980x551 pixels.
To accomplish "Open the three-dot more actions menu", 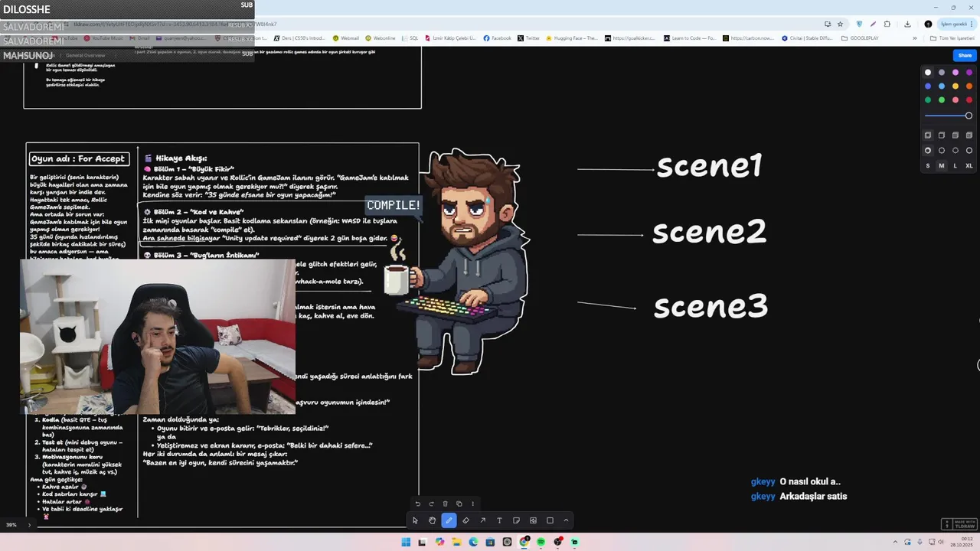I will pyautogui.click(x=472, y=504).
